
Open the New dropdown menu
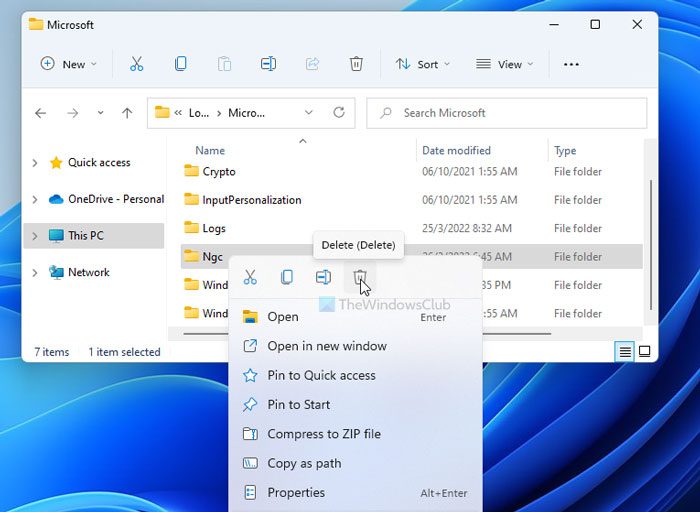69,64
